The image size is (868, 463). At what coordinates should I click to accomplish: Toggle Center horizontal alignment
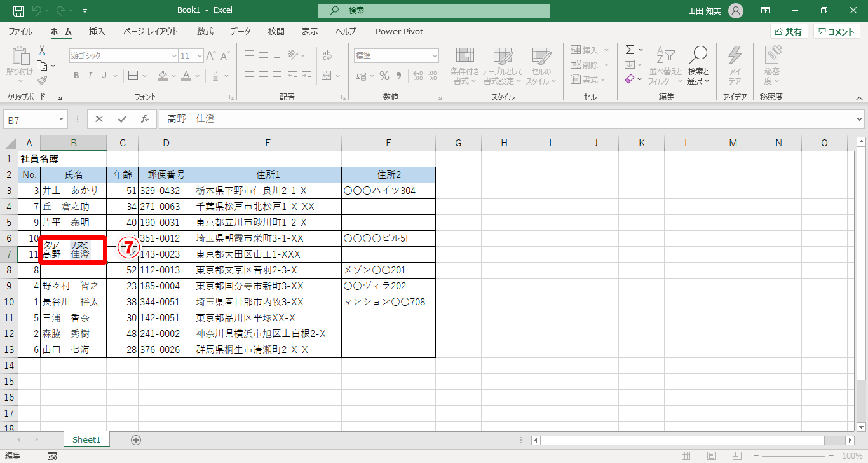pyautogui.click(x=264, y=76)
